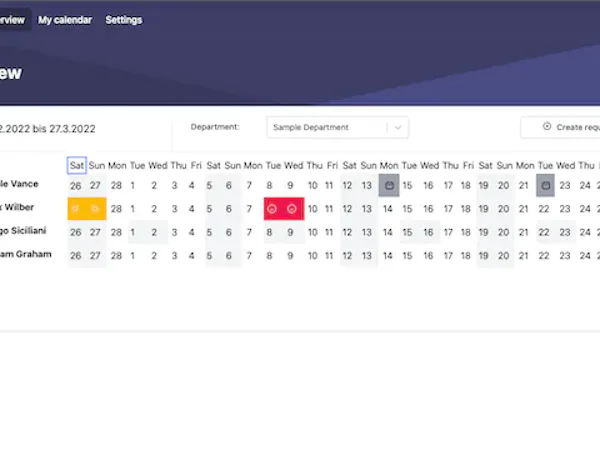Image resolution: width=600 pixels, height=450 pixels.
Task: Open the red absence icon on Tuesday 8 in Wilber row
Action: [272, 209]
